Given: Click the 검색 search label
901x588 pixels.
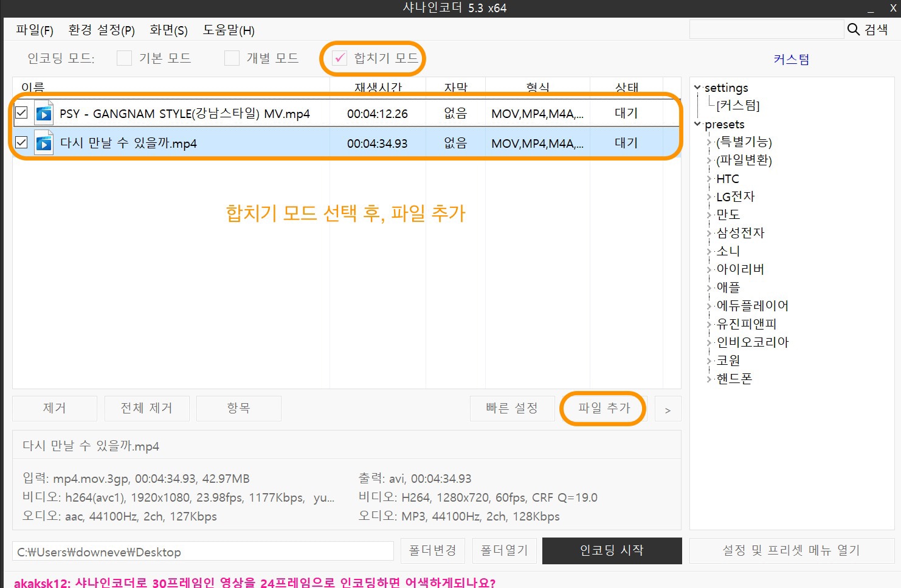Looking at the screenshot, I should click(x=876, y=29).
